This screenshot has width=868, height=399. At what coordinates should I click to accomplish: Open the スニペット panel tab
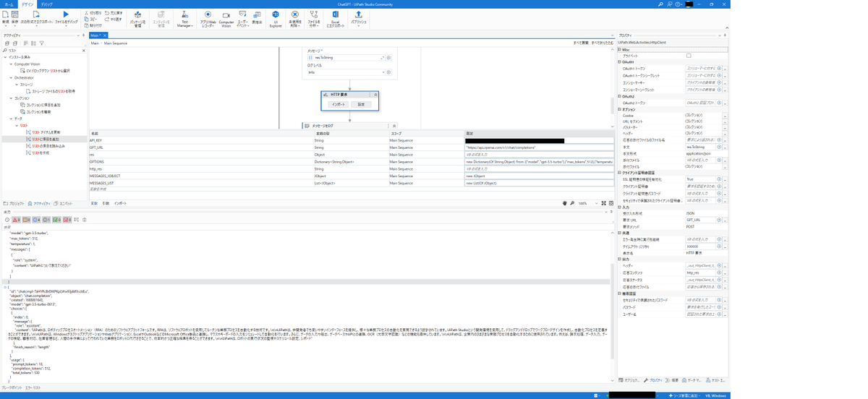(x=63, y=204)
